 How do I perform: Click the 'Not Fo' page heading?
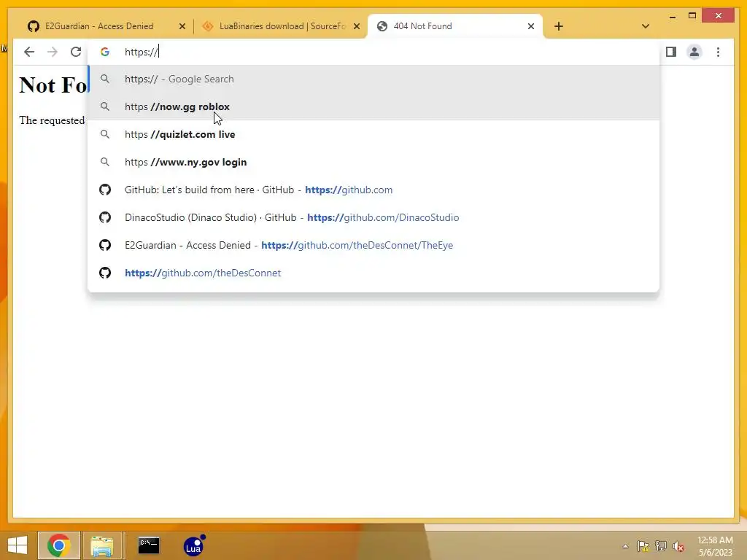coord(53,85)
